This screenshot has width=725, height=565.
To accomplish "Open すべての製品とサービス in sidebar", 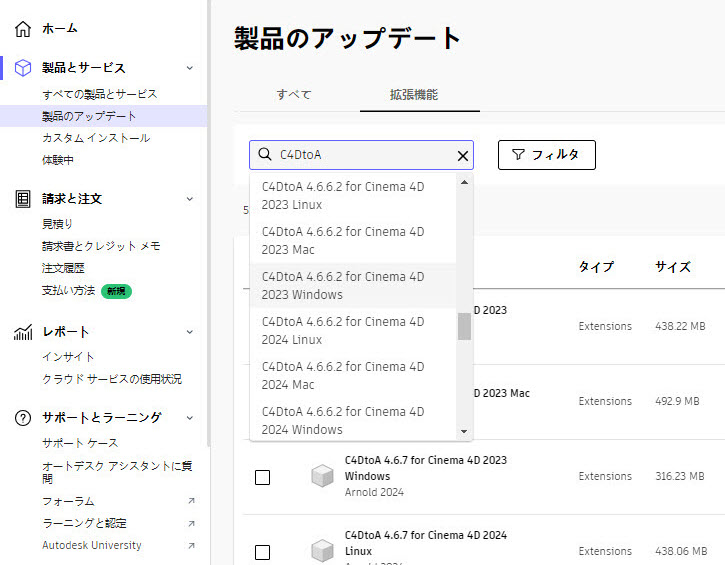I will pyautogui.click(x=100, y=94).
